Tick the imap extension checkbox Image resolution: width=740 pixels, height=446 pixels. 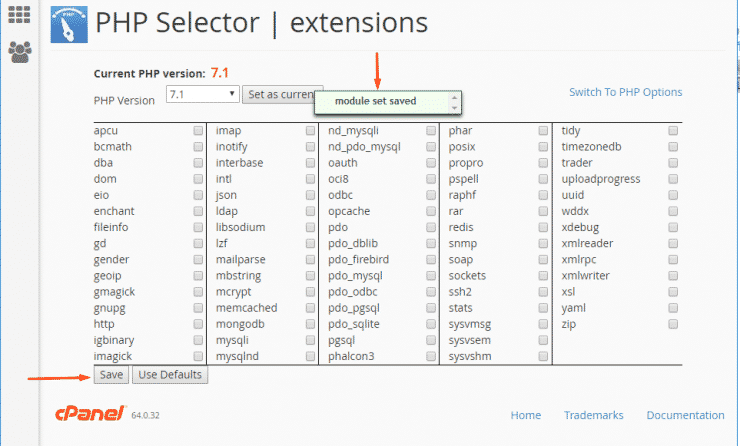click(310, 131)
